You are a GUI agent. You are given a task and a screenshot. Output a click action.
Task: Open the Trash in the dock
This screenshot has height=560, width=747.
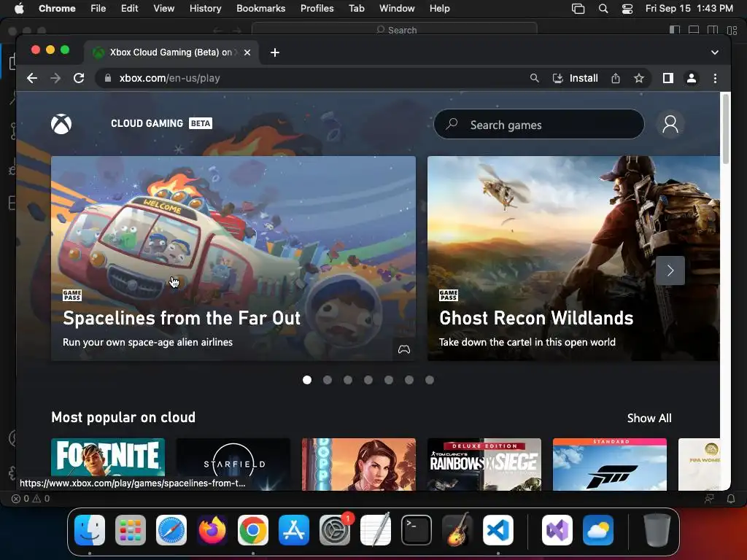(x=657, y=530)
